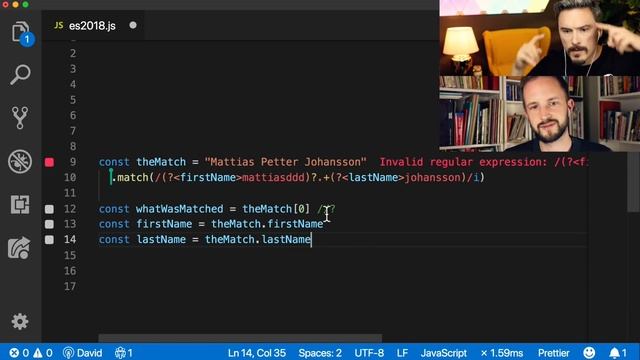Click Spaces: 2 indentation setting
Viewport: 640px width, 360px height.
click(x=320, y=353)
